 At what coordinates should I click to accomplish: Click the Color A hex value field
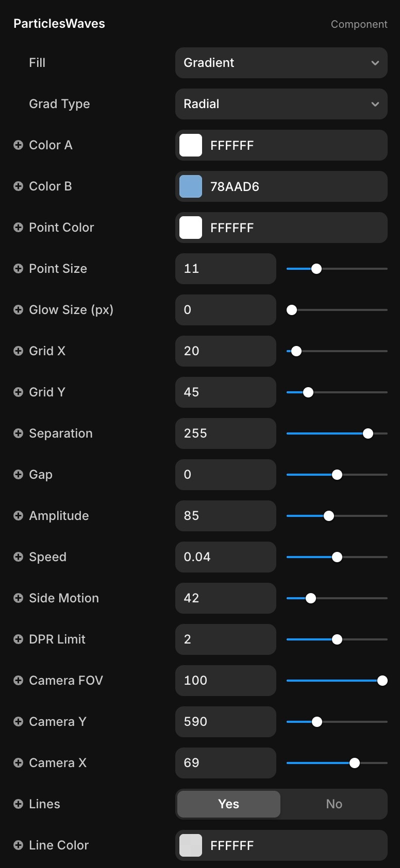pos(294,145)
